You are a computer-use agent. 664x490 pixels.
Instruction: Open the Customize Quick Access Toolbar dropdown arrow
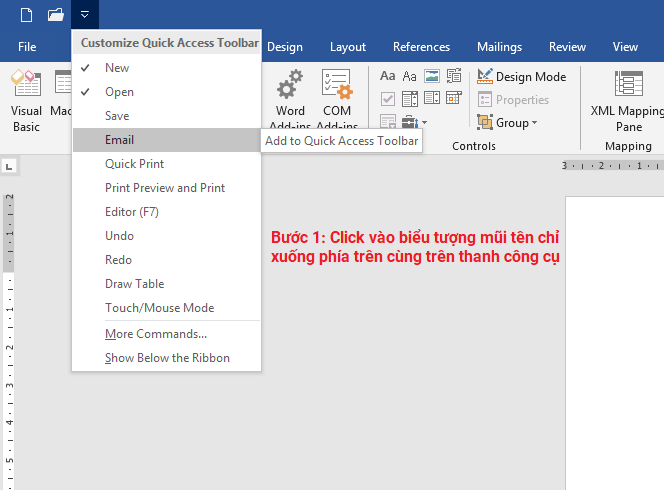[x=85, y=15]
